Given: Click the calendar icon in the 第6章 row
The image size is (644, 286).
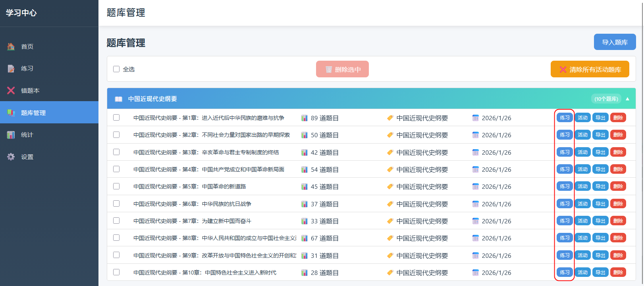Looking at the screenshot, I should (476, 204).
